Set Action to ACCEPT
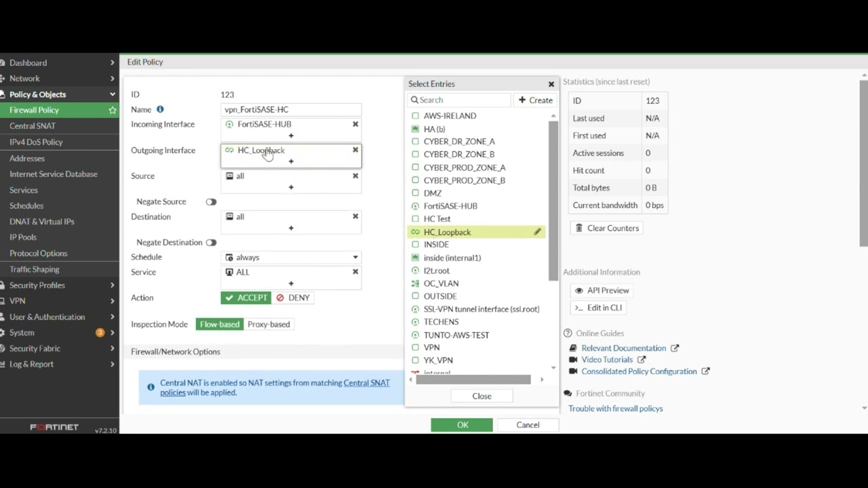Screen dimensions: 868x488 [246, 298]
